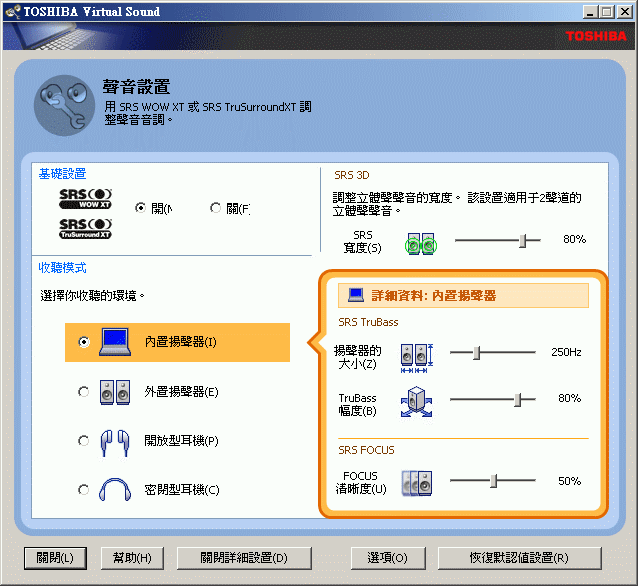Click the 揚聲器的大小 slider handle
The width and height of the screenshot is (638, 586).
click(x=477, y=353)
